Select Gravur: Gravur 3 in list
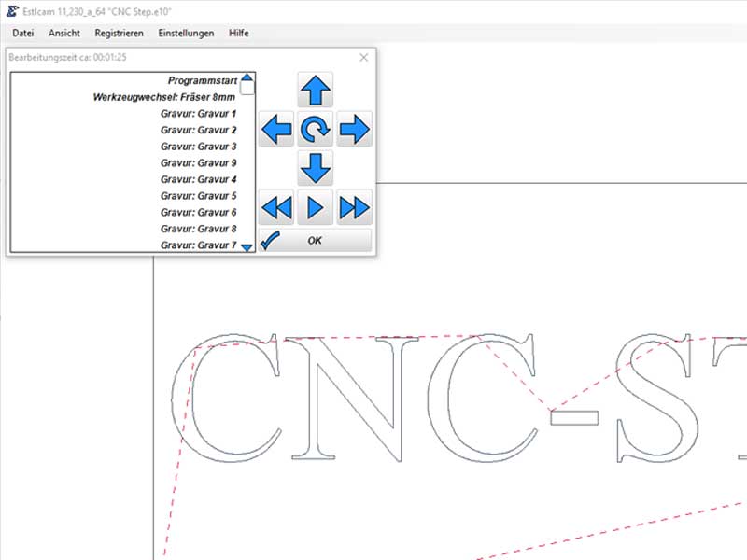 (x=125, y=147)
